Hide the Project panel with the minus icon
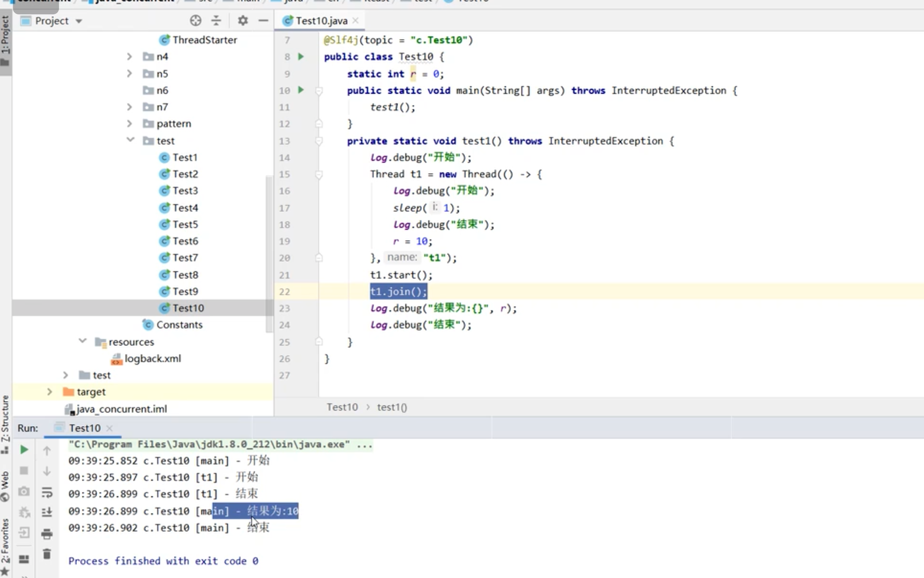This screenshot has width=924, height=578. coord(263,21)
